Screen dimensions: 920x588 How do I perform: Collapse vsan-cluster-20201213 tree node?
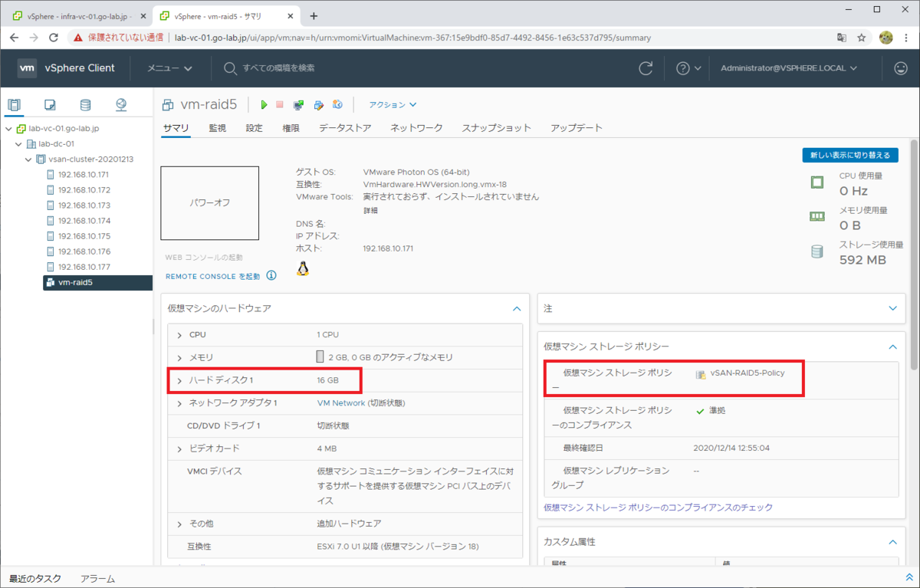click(28, 159)
